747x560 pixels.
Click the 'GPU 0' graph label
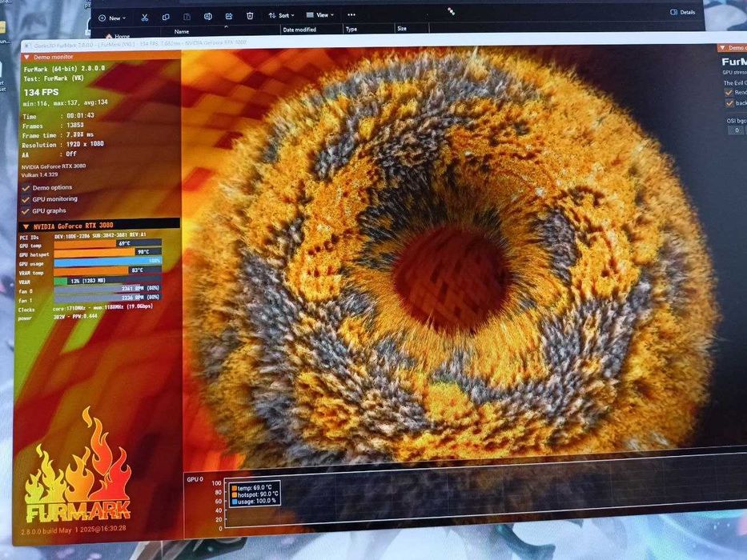point(195,479)
